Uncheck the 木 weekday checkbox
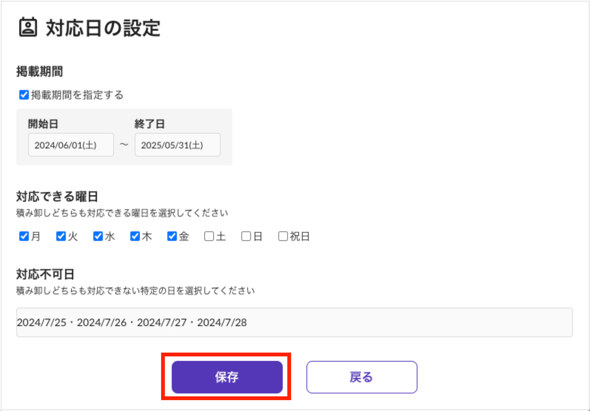The image size is (590, 411). [x=135, y=236]
